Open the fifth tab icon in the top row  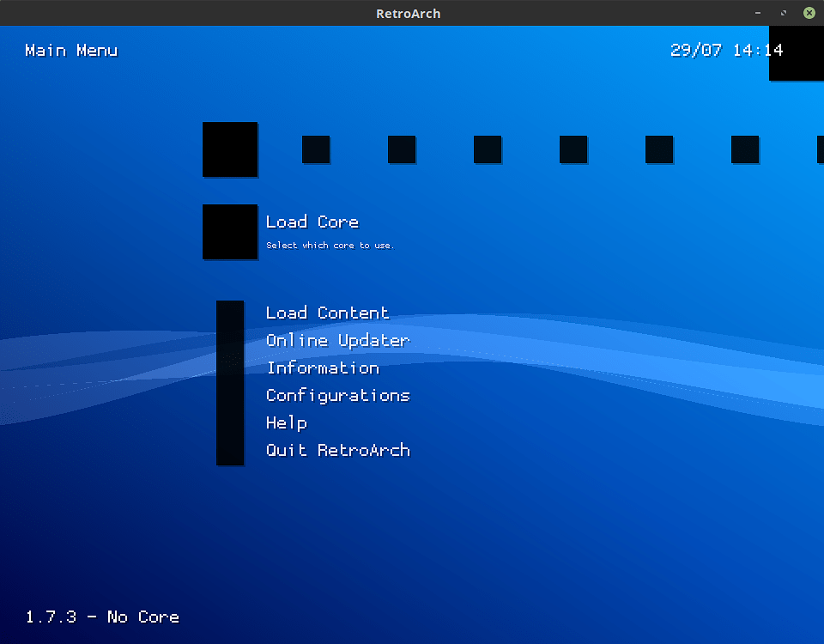tap(573, 149)
